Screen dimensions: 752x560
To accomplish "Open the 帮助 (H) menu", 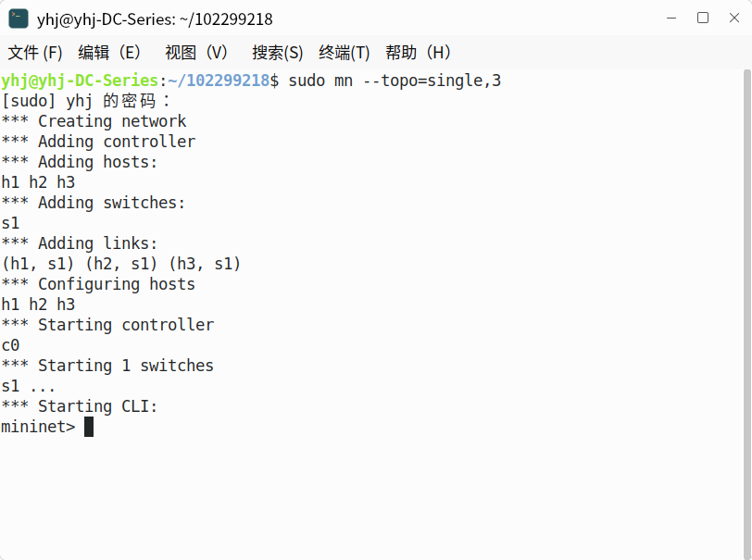I will pos(418,52).
